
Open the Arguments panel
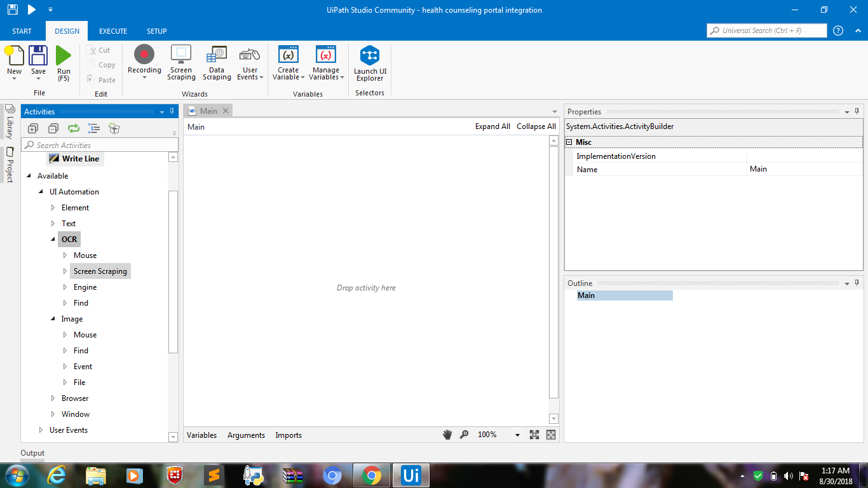tap(246, 435)
